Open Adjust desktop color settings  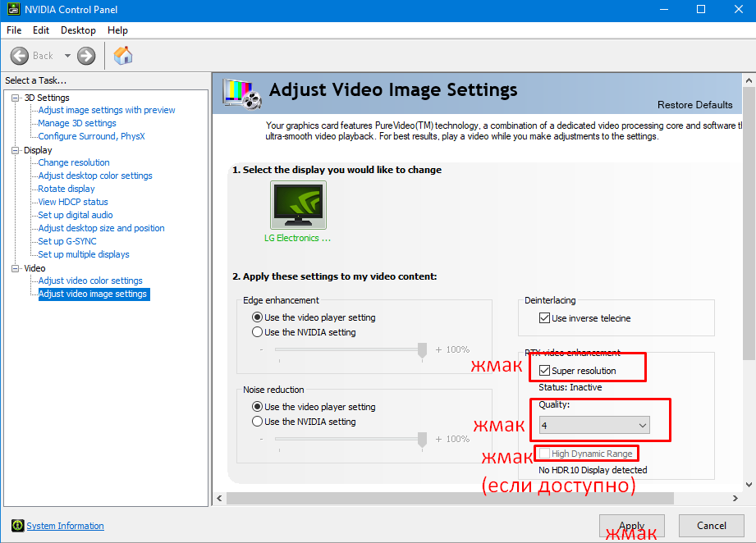point(95,176)
